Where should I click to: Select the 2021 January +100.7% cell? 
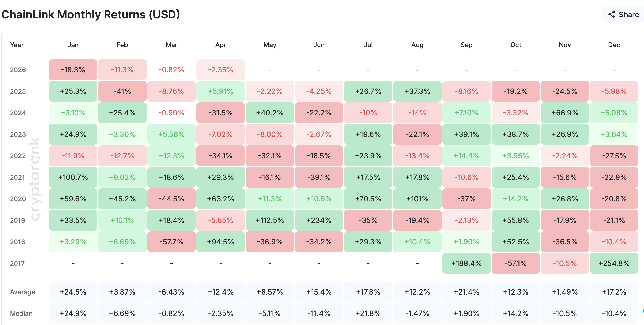click(73, 177)
